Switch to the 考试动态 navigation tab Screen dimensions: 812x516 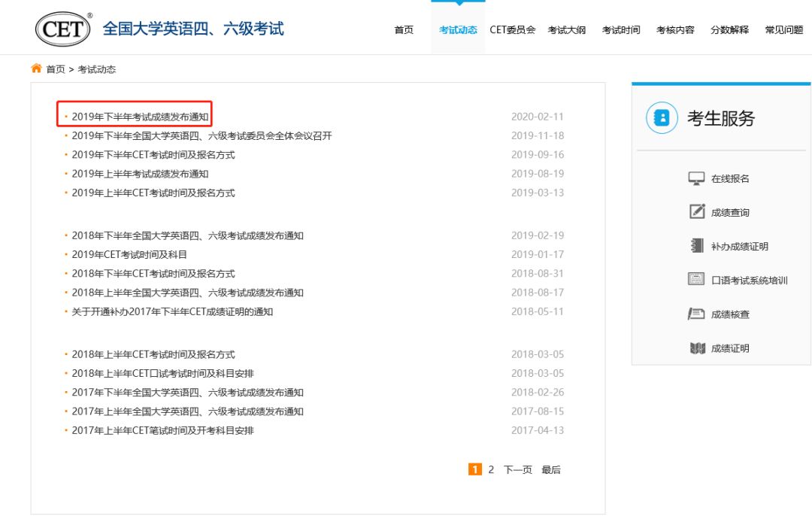458,30
